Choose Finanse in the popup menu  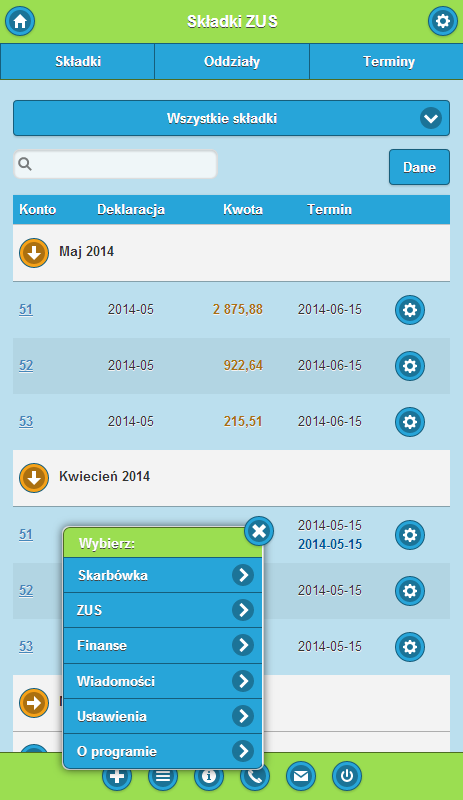tap(163, 645)
